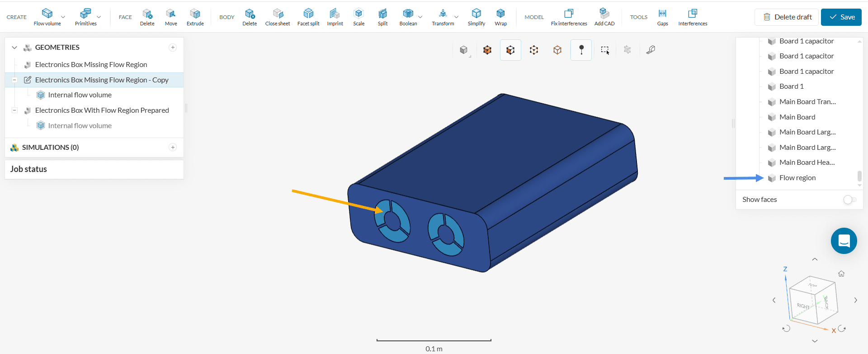868x354 pixels.
Task: Select Electronics Box With Flow Region Prepared
Action: pyautogui.click(x=102, y=110)
